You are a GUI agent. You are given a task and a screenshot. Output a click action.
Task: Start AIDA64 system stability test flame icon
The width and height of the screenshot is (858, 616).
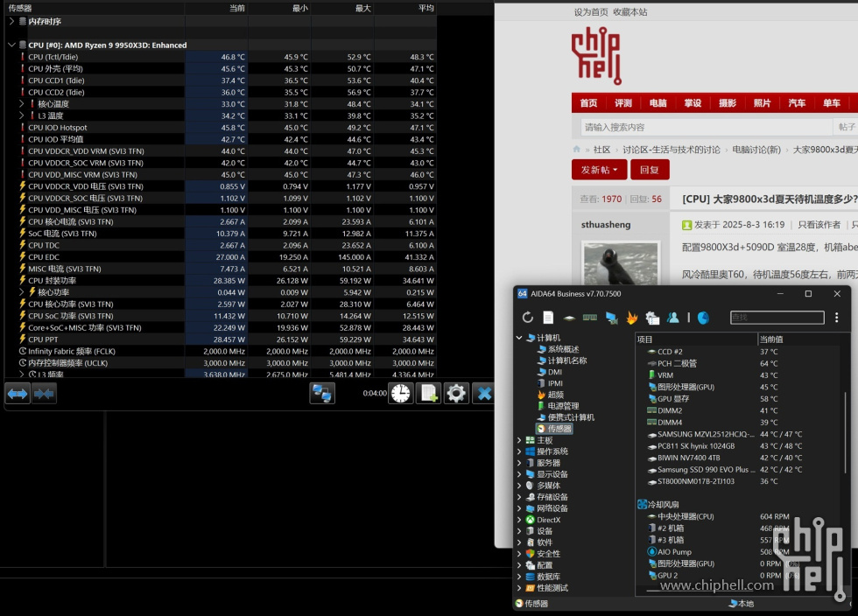click(x=632, y=318)
